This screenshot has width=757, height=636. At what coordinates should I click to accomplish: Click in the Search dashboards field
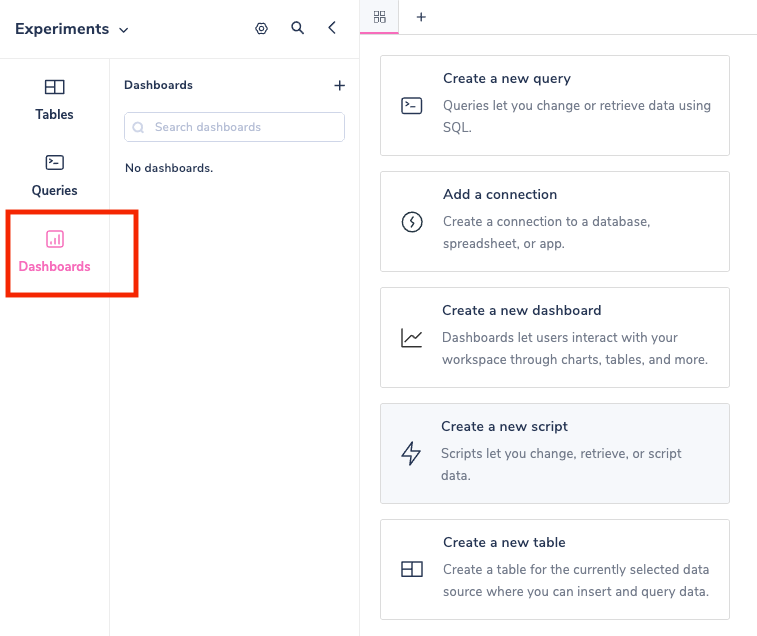click(235, 127)
